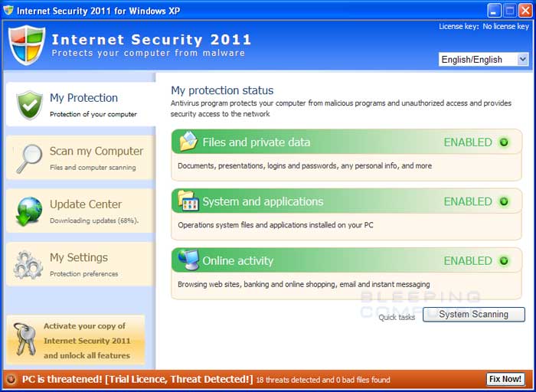Toggle Files and private data ENABLED indicator

pos(504,142)
